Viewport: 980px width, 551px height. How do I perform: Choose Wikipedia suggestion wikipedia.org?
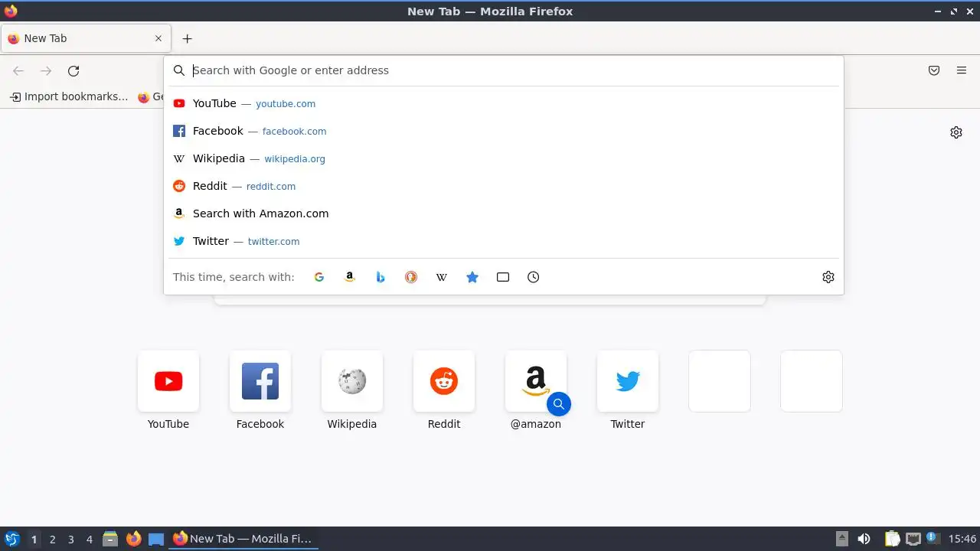coord(504,158)
